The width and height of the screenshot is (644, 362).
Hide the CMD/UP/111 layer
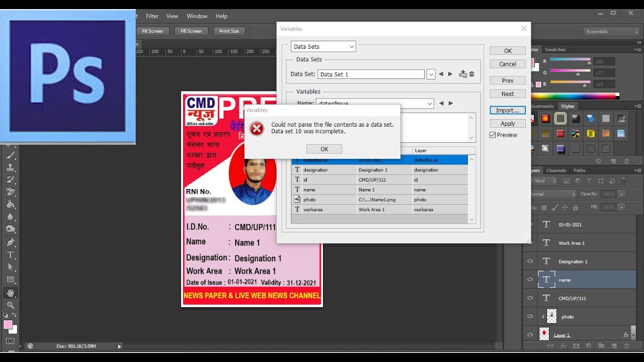click(x=530, y=298)
